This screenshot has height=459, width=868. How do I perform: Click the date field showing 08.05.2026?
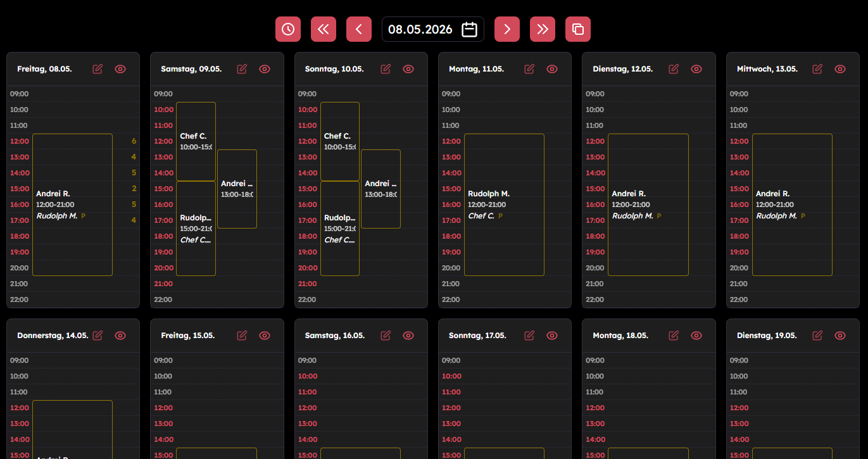(433, 29)
